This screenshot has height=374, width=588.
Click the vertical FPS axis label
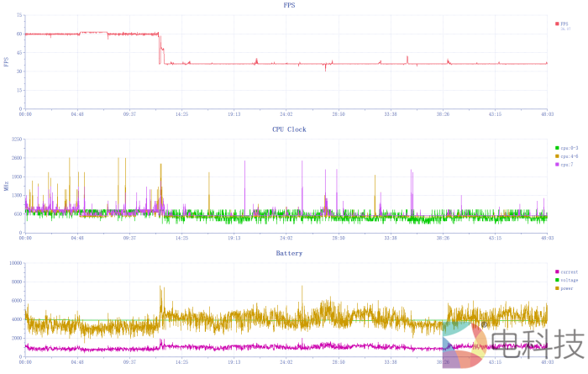(6, 61)
